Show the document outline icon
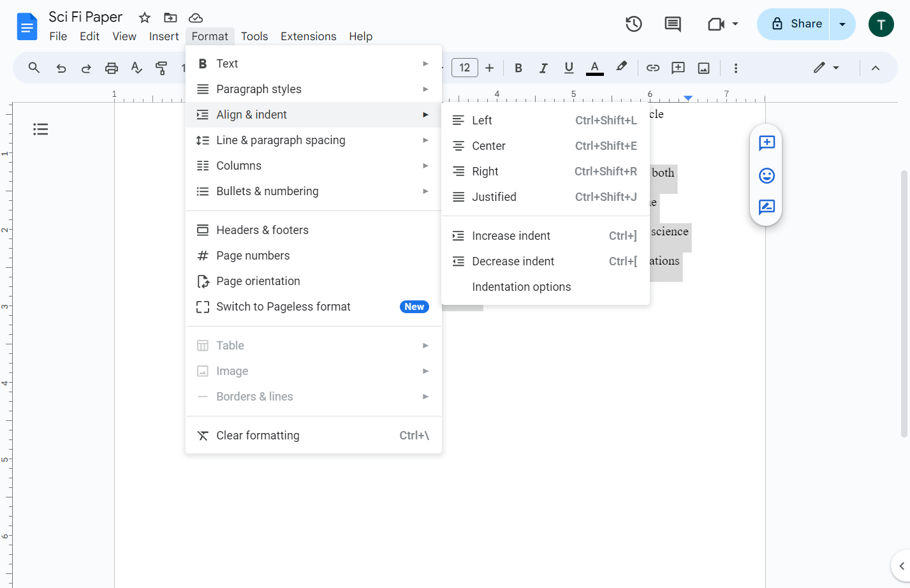 [41, 129]
